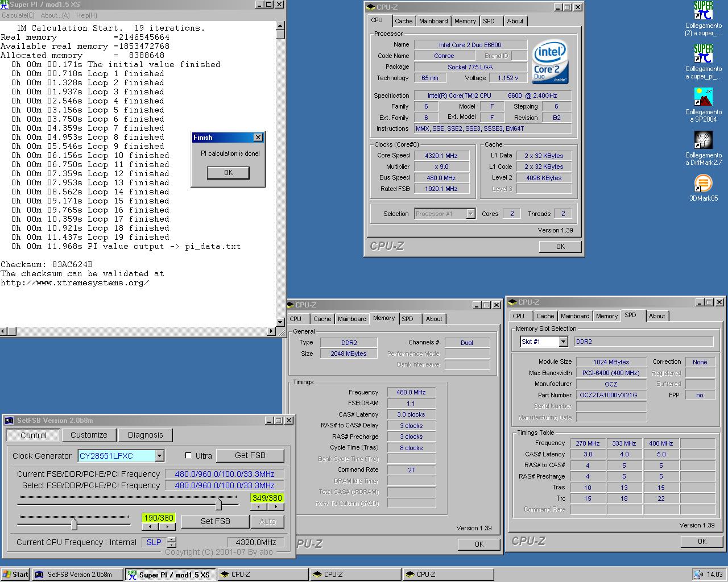Click OK in CPU-Z SPD window
This screenshot has height=582, width=728.
(x=702, y=541)
